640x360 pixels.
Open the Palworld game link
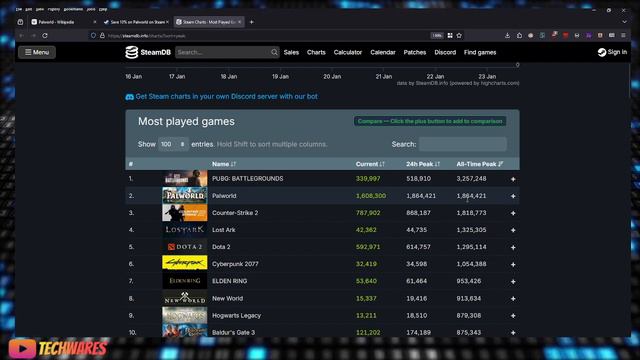(224, 196)
